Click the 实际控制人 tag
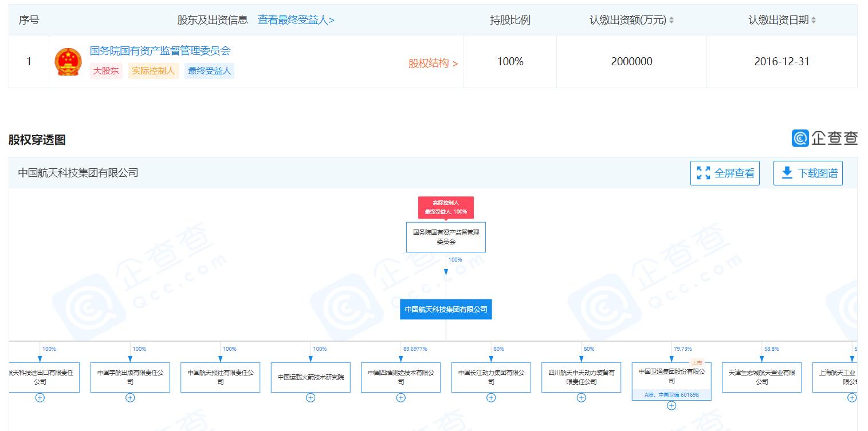Viewport: 868px width, 431px height. point(153,71)
